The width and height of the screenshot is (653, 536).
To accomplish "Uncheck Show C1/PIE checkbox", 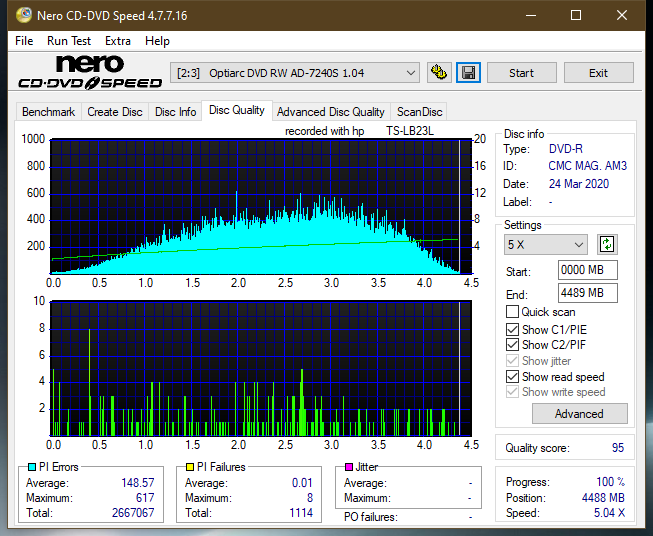I will pos(512,329).
